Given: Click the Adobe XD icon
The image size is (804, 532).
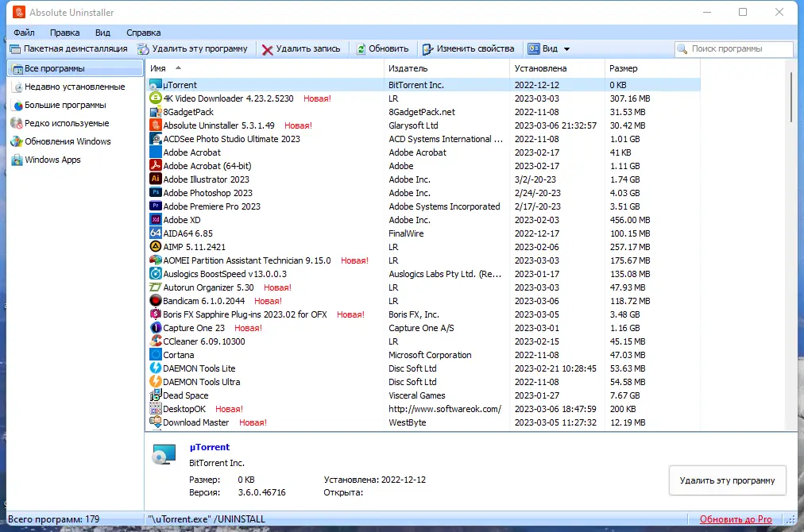Looking at the screenshot, I should point(156,219).
